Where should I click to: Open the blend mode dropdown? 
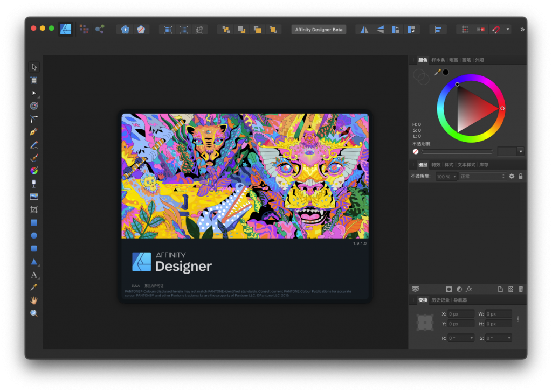[x=482, y=177]
